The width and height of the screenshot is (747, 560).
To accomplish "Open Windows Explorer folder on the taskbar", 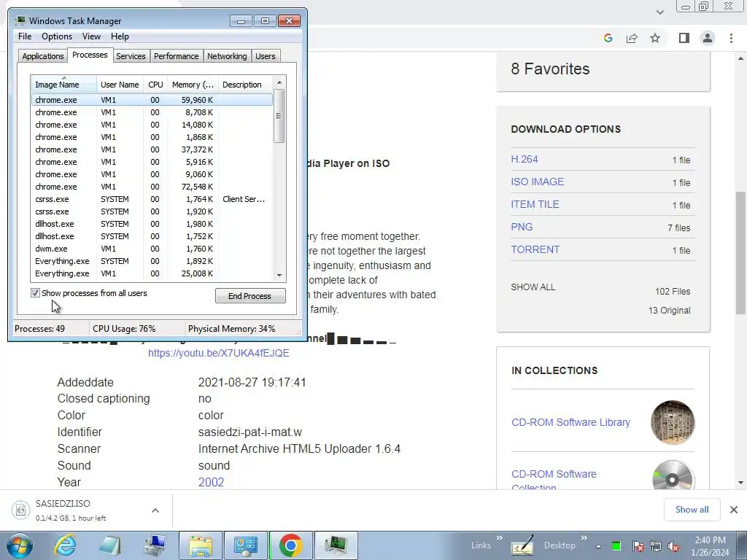I will coord(201,545).
